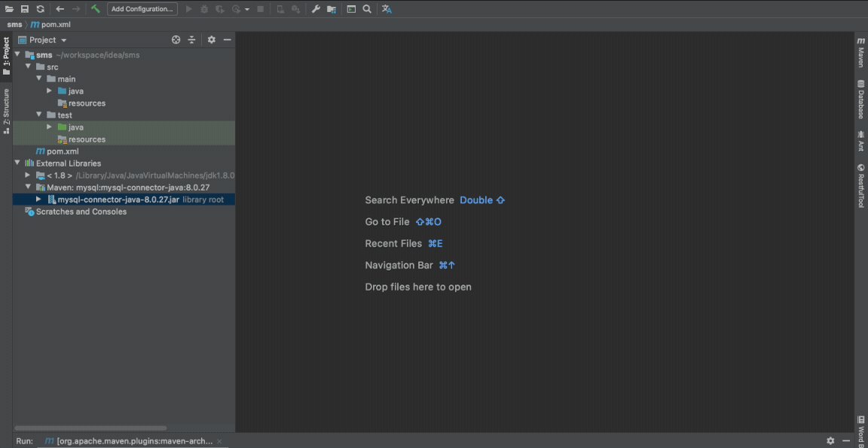Switch to the Structure side tab
The height and width of the screenshot is (448, 868).
6,110
